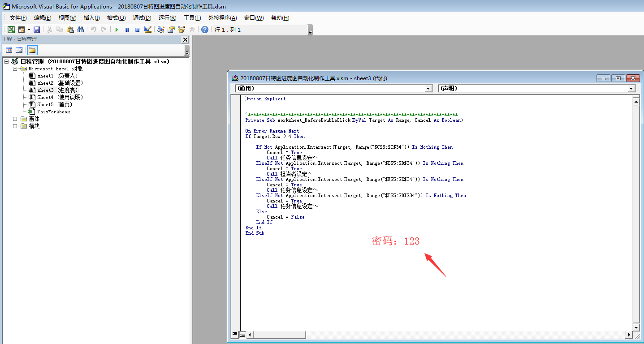The height and width of the screenshot is (344, 644).
Task: Close the project explorer panel
Action: click(x=185, y=39)
